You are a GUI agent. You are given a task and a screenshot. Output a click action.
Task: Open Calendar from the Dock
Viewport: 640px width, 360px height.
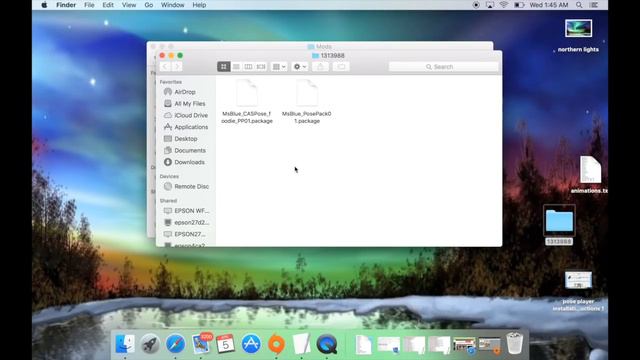(x=226, y=344)
